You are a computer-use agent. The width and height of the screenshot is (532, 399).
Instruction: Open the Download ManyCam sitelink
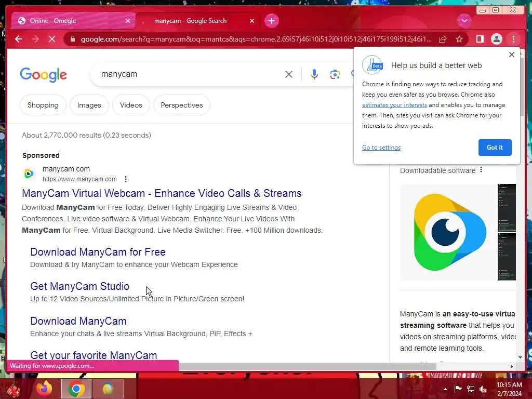[x=78, y=321]
